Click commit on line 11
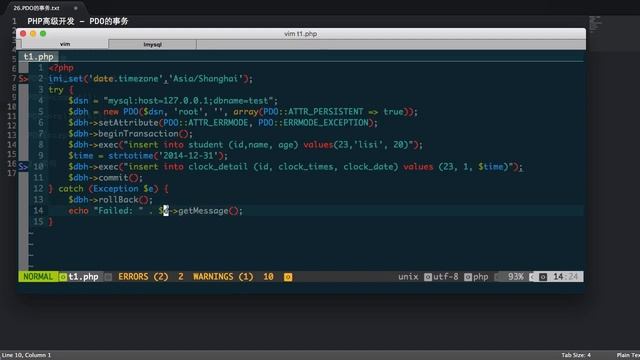 (113, 178)
